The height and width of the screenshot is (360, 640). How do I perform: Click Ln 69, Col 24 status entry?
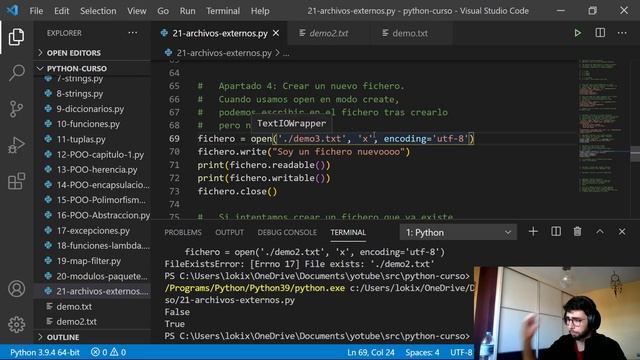coord(371,352)
